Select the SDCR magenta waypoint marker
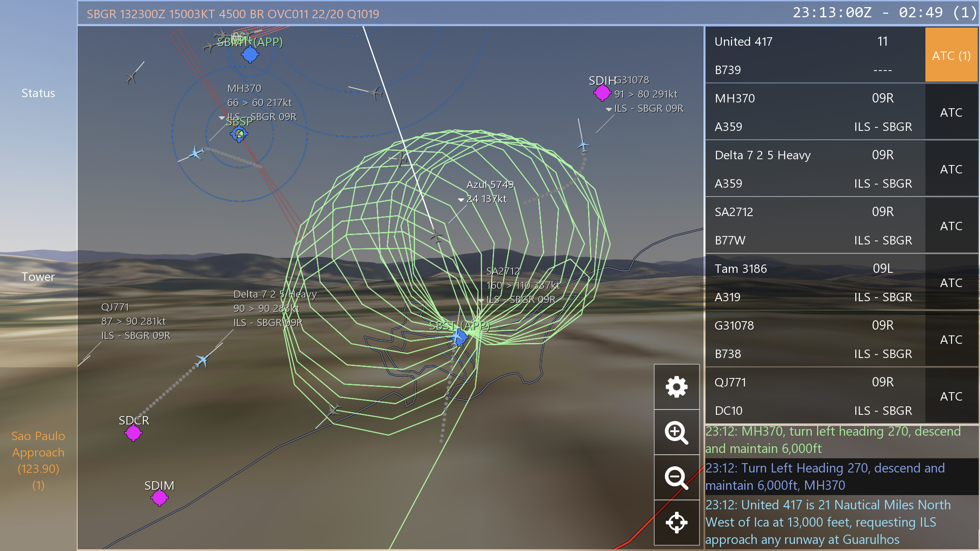The height and width of the screenshot is (551, 980). [x=133, y=433]
